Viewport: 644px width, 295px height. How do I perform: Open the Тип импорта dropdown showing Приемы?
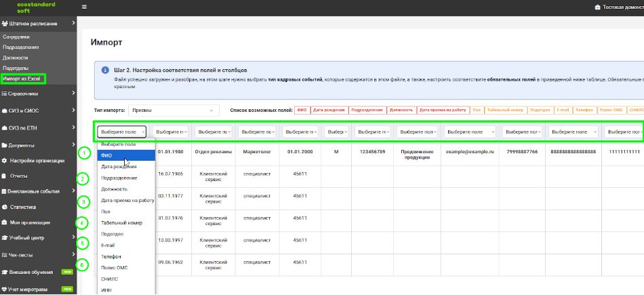point(174,110)
